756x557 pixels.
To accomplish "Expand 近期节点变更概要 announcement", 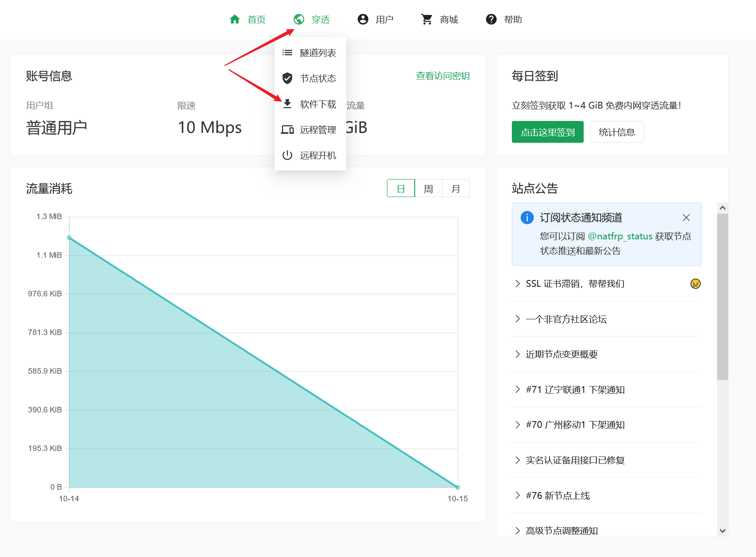I will 561,354.
